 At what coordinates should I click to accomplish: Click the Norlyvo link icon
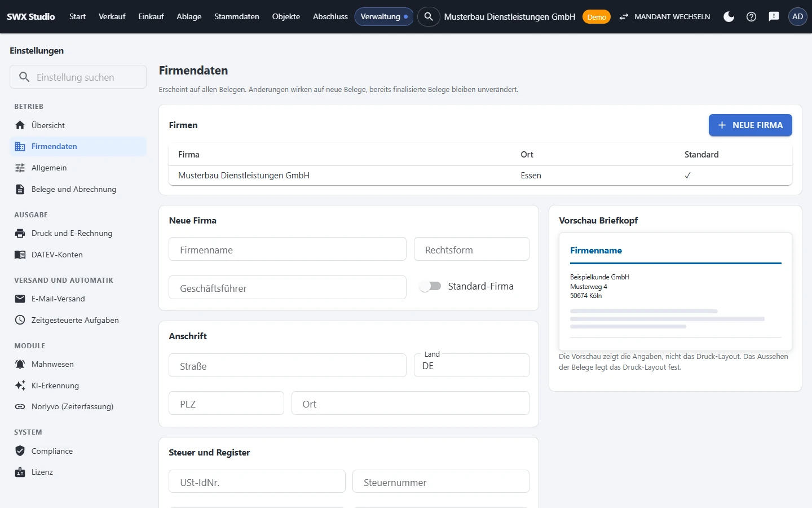pyautogui.click(x=20, y=406)
